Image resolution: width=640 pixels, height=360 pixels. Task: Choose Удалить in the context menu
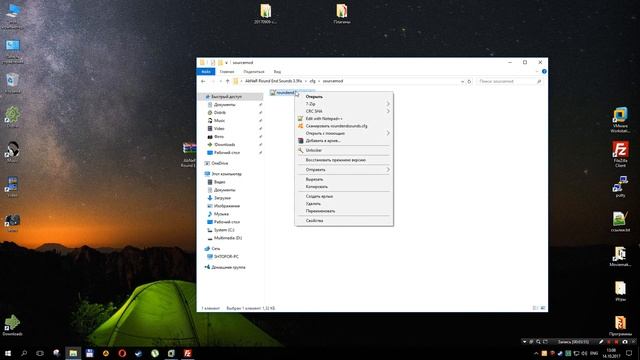pyautogui.click(x=344, y=204)
